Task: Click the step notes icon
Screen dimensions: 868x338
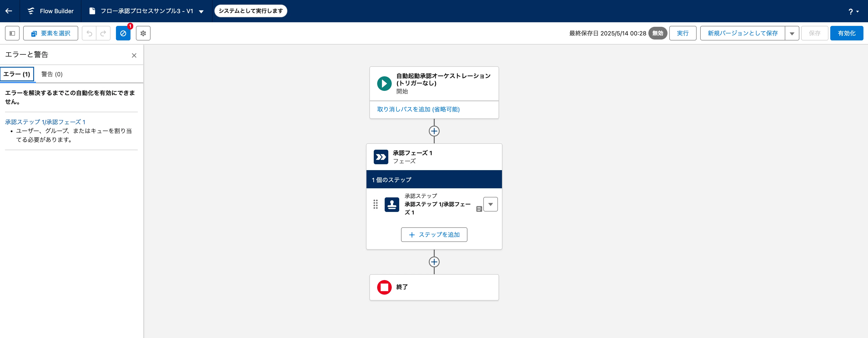Action: pos(479,209)
